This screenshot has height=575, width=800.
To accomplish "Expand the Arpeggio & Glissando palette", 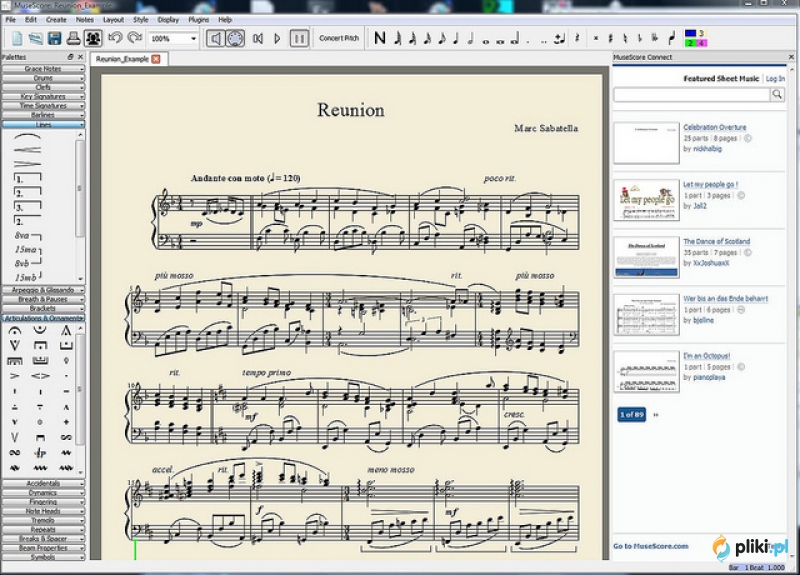I will [x=43, y=290].
